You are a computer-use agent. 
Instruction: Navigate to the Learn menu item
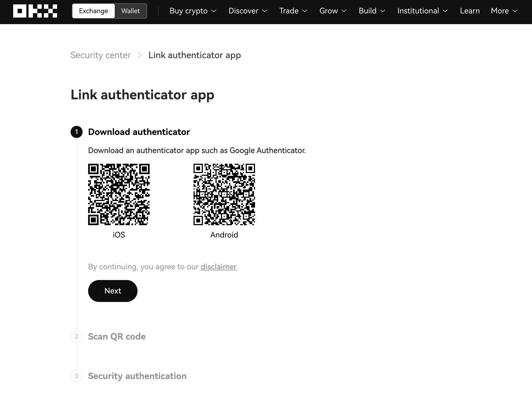tap(469, 11)
